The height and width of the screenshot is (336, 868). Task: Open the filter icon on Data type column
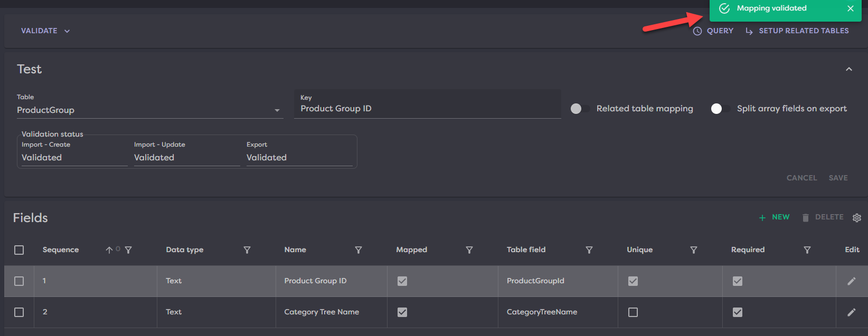click(x=247, y=250)
